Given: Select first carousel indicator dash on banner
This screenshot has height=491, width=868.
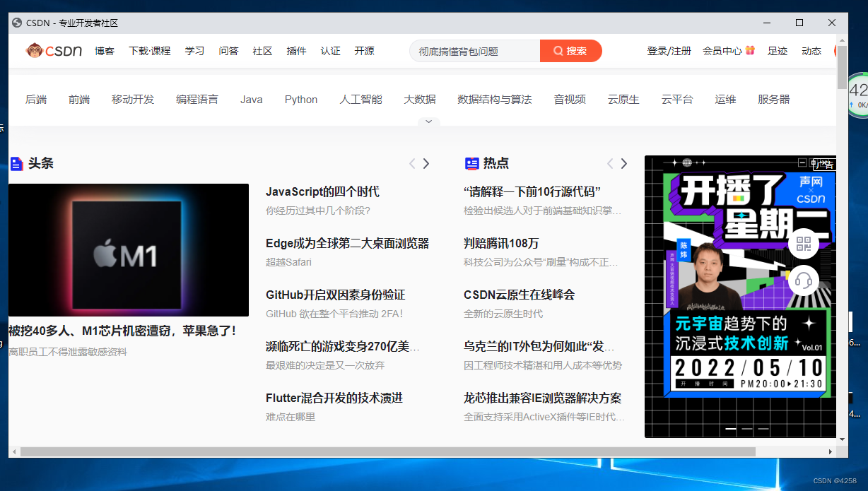Looking at the screenshot, I should (x=731, y=429).
